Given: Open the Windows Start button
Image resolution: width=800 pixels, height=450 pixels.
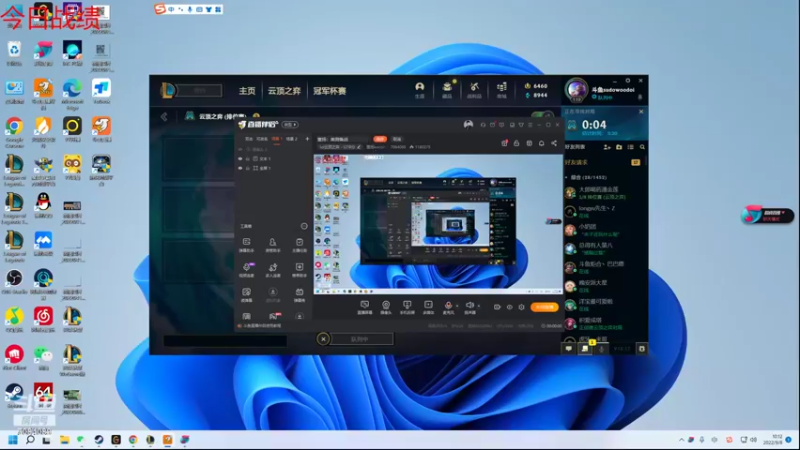Looking at the screenshot, I should point(13,440).
